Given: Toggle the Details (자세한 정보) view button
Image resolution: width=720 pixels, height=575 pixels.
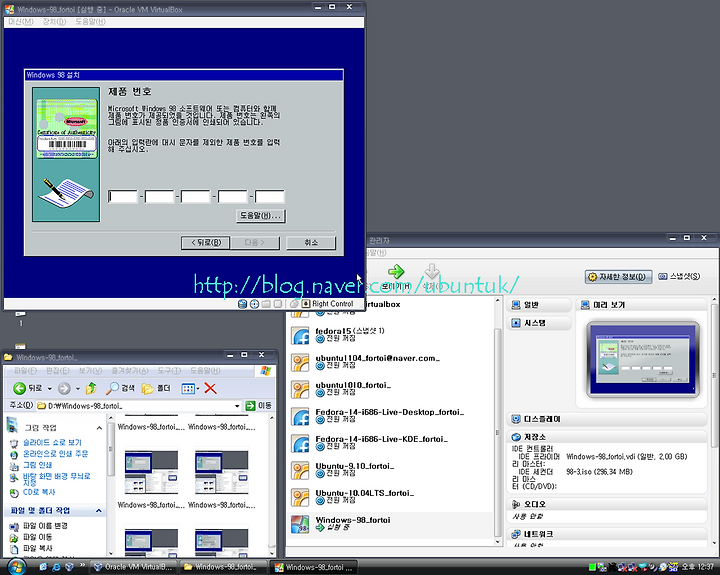Looking at the screenshot, I should click(618, 276).
